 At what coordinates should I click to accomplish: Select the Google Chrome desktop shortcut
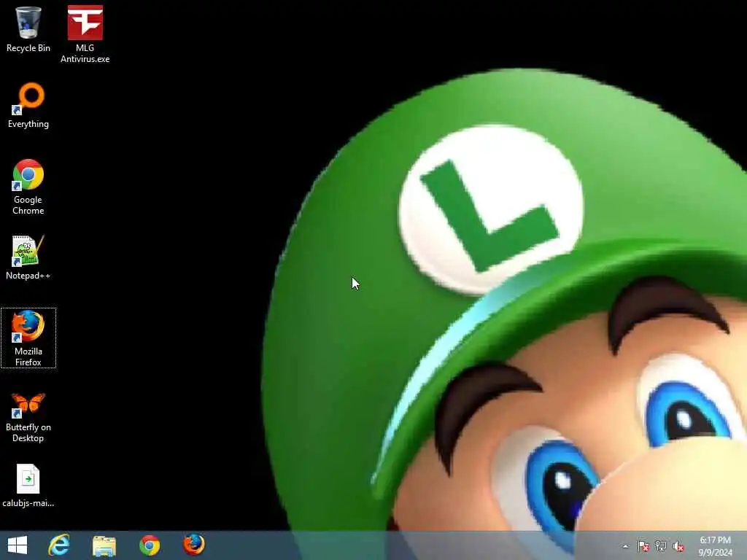[28, 187]
